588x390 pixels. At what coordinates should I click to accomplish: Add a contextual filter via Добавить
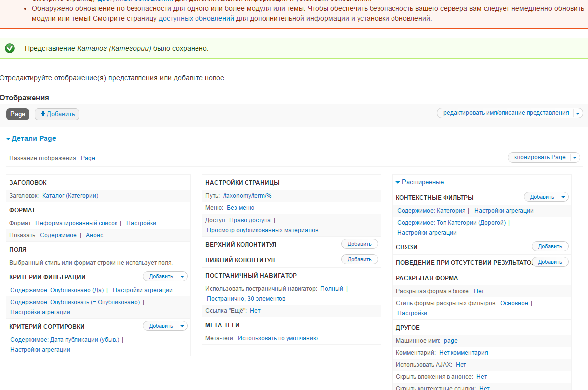coord(542,197)
